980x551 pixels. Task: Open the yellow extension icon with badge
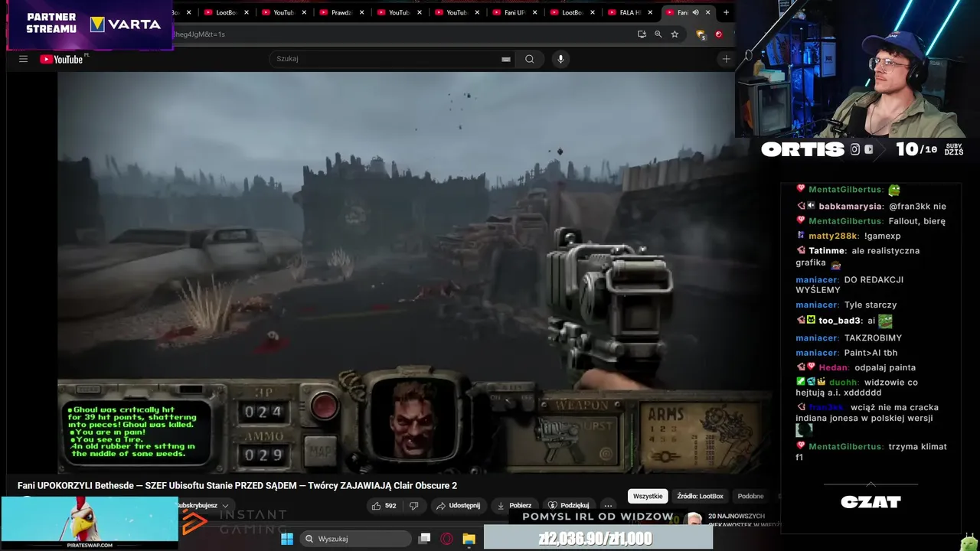[700, 34]
